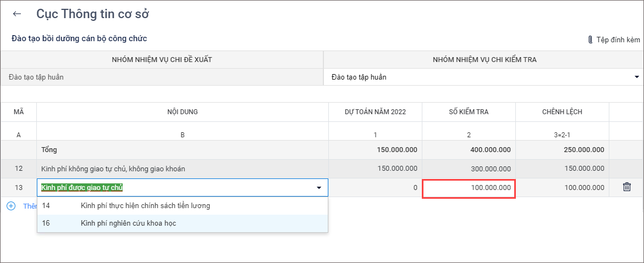
Task: Click the "CHÊNH LỆCH" column header
Action: pyautogui.click(x=562, y=112)
